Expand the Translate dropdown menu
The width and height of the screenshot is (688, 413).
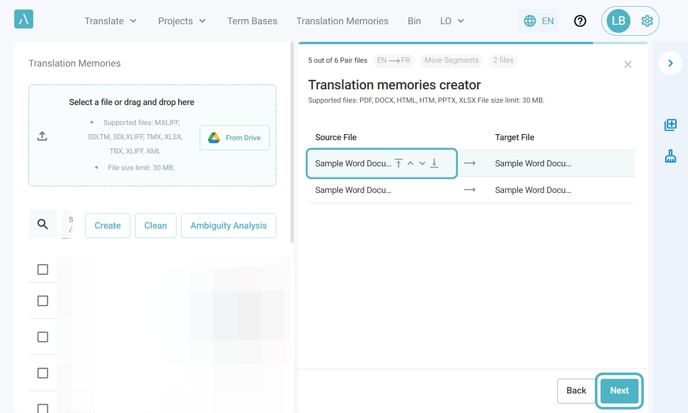[x=110, y=21]
